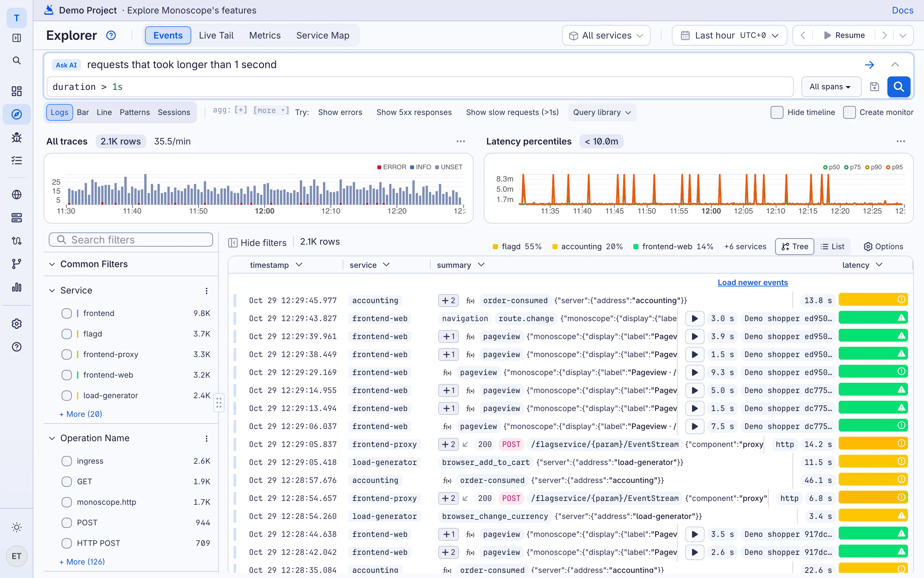
Task: Select the Patterns view tab
Action: (134, 112)
